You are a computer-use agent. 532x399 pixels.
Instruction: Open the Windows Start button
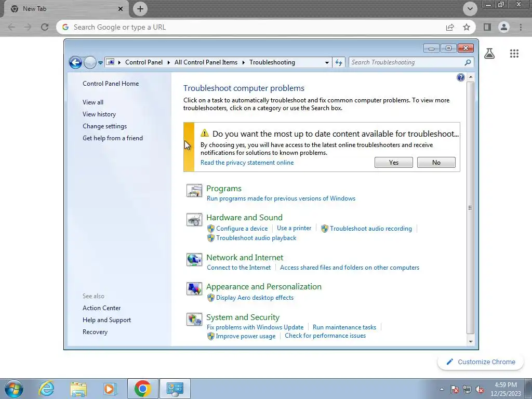point(14,389)
